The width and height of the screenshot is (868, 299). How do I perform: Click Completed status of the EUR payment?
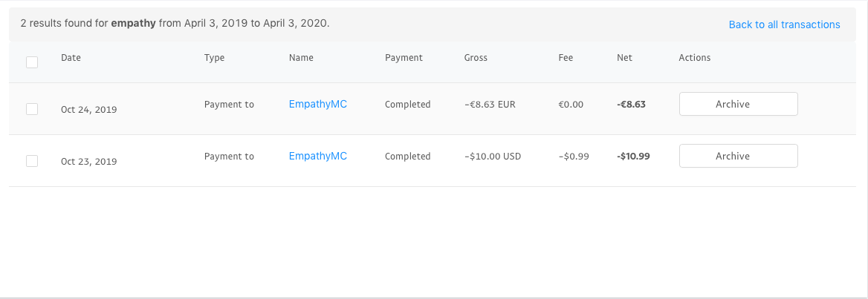(407, 105)
